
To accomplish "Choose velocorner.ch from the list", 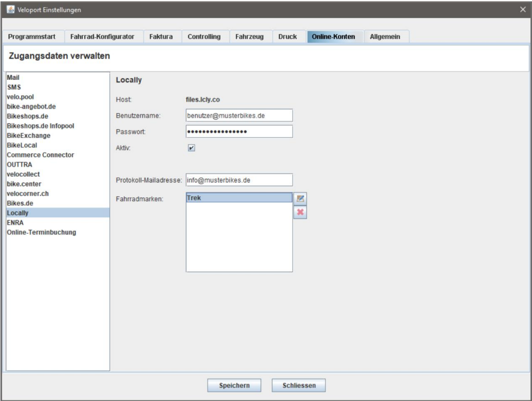I will pos(58,194).
